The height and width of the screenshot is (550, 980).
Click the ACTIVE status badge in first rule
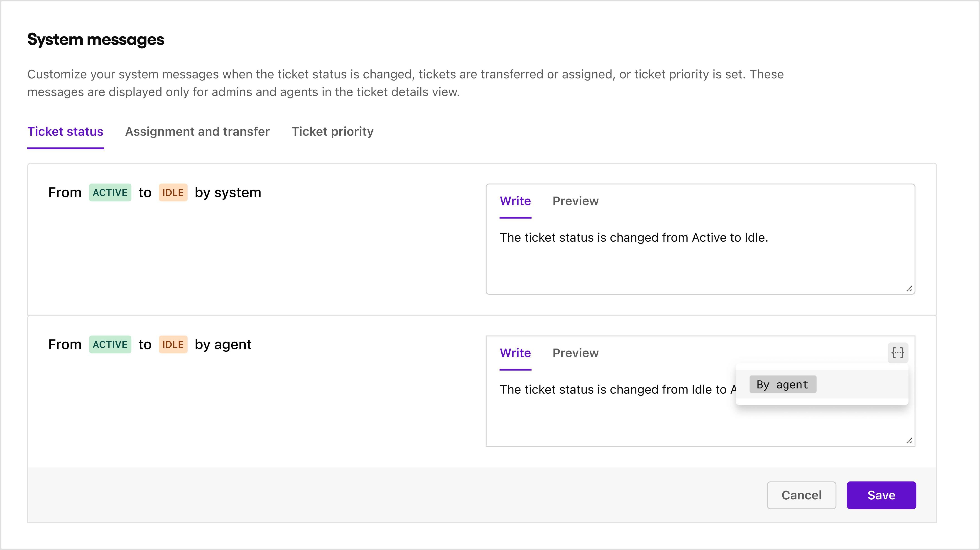pos(110,193)
